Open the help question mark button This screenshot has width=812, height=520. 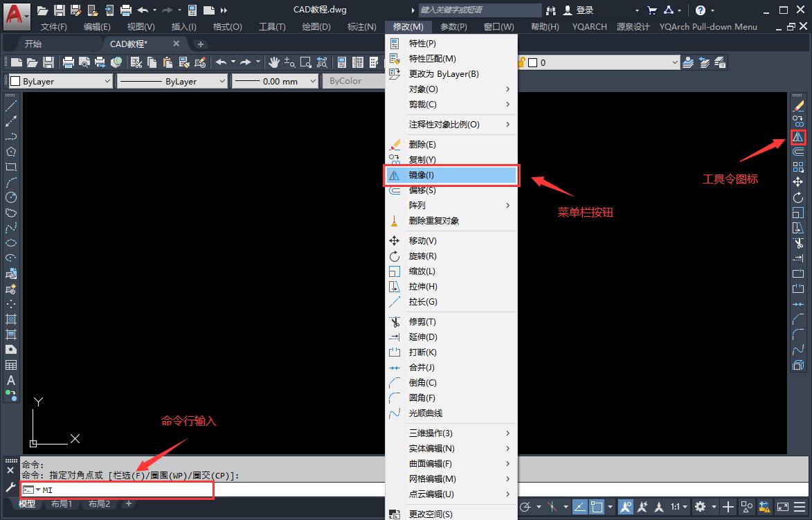[x=700, y=10]
